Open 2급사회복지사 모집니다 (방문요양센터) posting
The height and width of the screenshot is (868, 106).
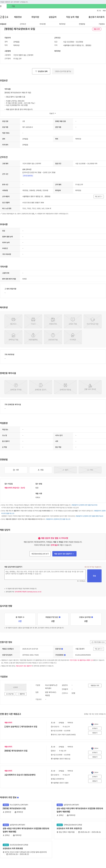(x=20, y=775)
